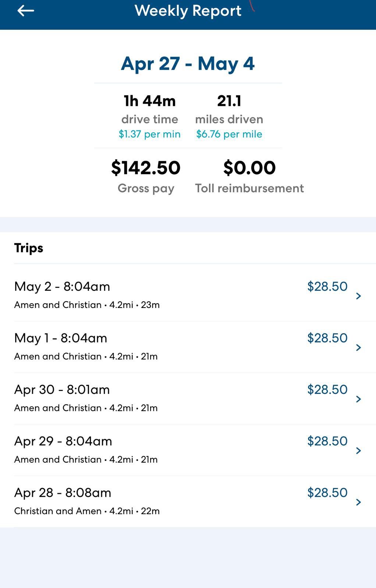Tap the $28.50 amount for May 2
Screen dimensions: 376x588
tap(327, 286)
